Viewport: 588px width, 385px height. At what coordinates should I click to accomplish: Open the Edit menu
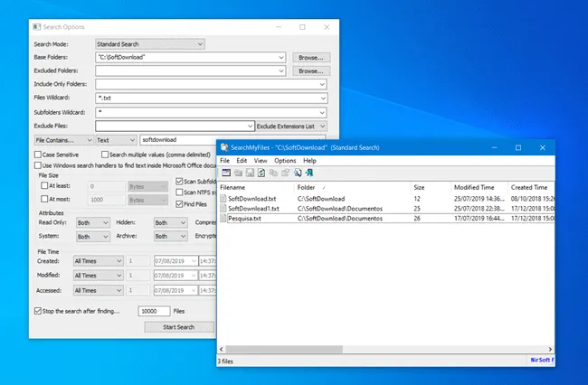242,160
